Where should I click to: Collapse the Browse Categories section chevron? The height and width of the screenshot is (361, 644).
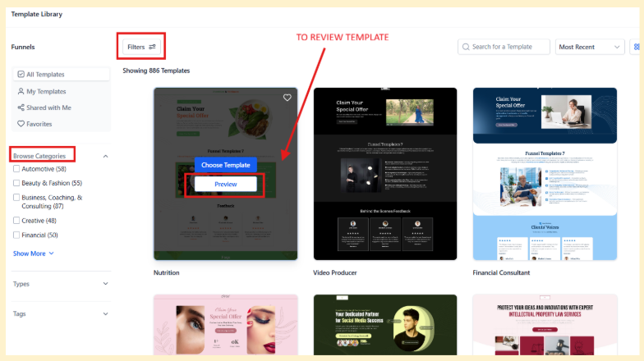pos(105,156)
